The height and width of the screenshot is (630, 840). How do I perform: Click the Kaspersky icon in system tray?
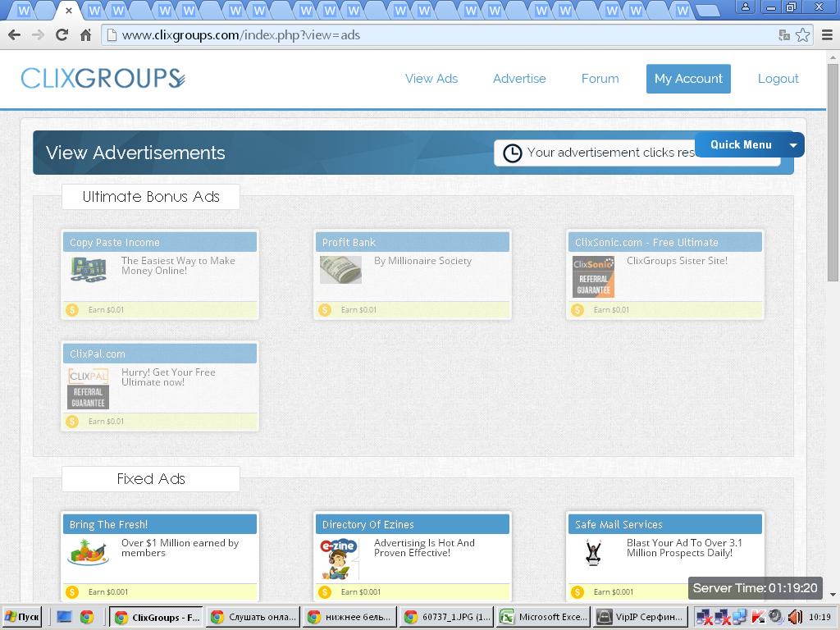coord(758,617)
